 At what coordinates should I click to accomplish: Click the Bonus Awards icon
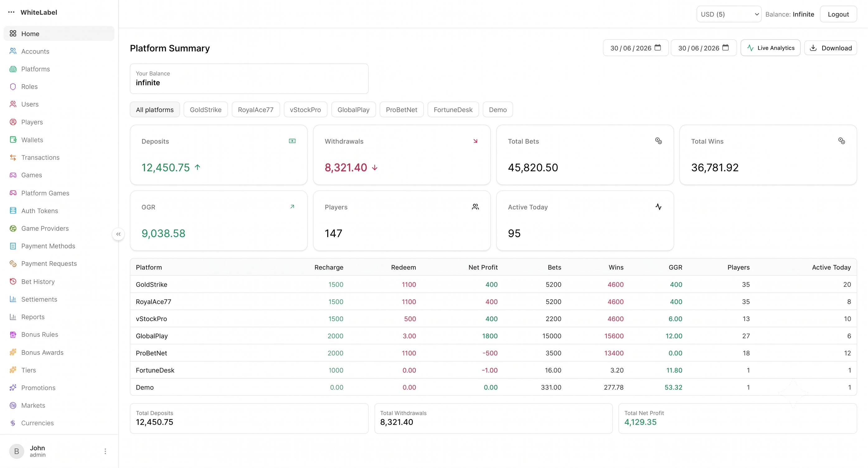coord(13,352)
